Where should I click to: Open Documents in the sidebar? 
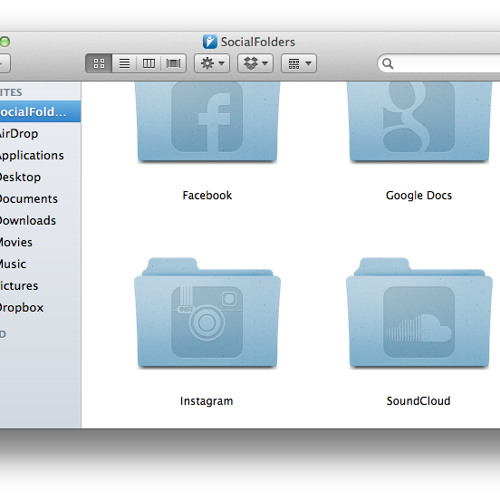40,199
